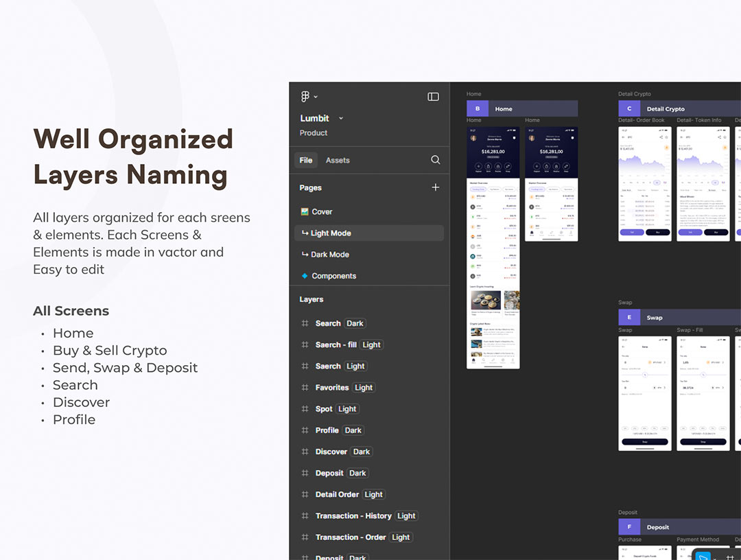Viewport: 741px width, 560px height.
Task: Toggle the sidebar panel layout icon
Action: click(433, 97)
